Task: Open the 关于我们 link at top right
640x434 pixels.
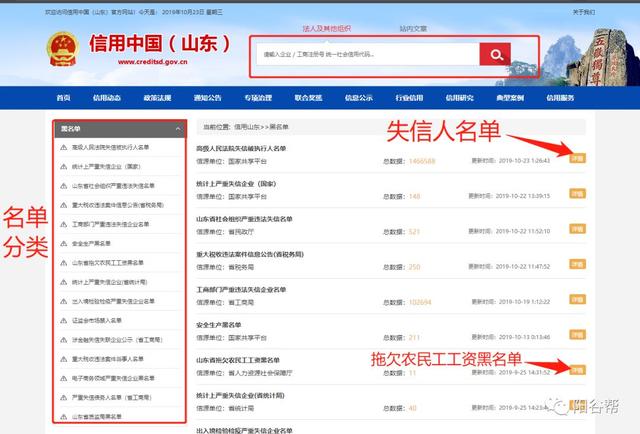Action: pyautogui.click(x=584, y=12)
